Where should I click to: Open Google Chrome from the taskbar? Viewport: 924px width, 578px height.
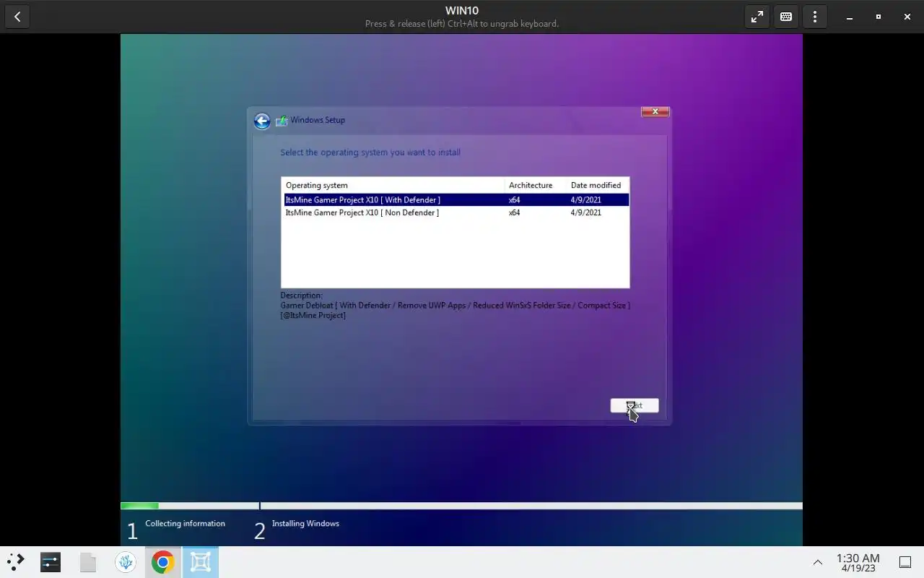[x=162, y=561]
